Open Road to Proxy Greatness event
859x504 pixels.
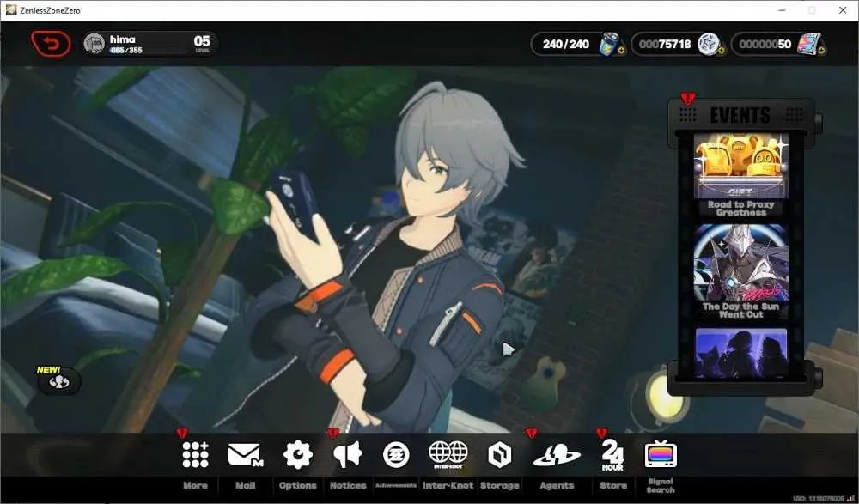click(740, 175)
